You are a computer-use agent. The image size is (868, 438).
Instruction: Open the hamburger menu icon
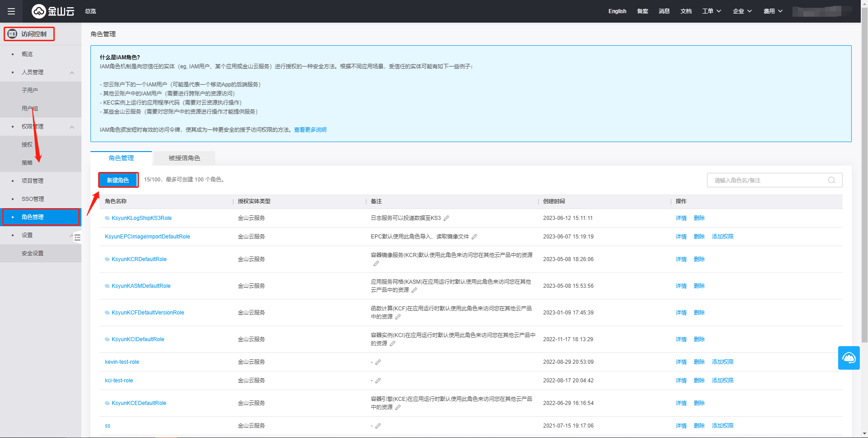tap(11, 11)
